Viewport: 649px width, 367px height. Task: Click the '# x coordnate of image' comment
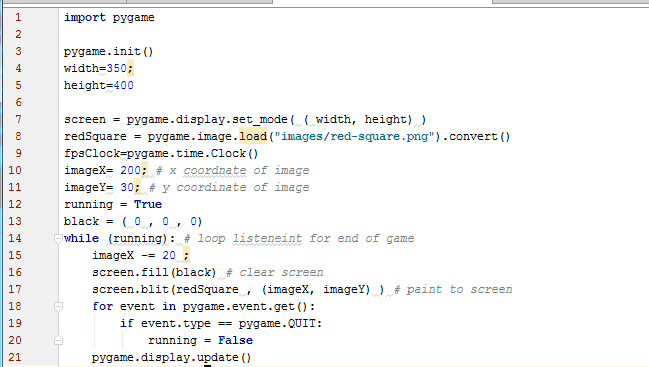click(x=233, y=170)
